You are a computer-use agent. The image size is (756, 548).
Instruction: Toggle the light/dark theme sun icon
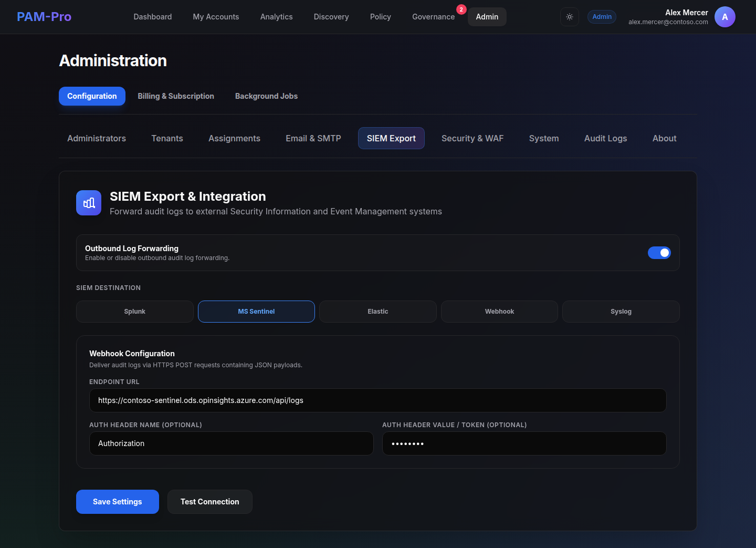[x=570, y=17]
